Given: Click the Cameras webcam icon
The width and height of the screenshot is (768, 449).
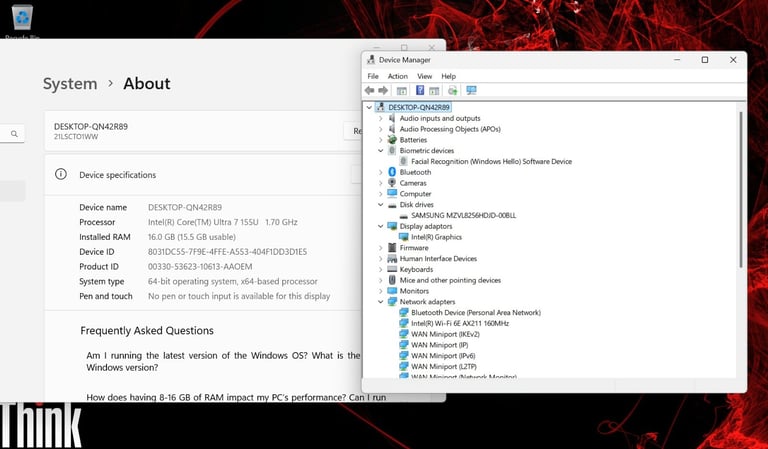Looking at the screenshot, I should pyautogui.click(x=392, y=183).
